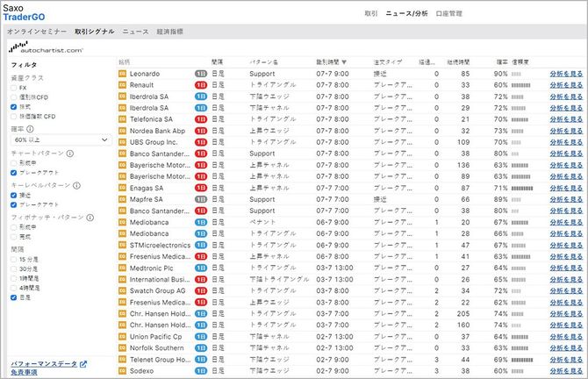Click the instrument icon beside STMicroelectronics

click(122, 245)
